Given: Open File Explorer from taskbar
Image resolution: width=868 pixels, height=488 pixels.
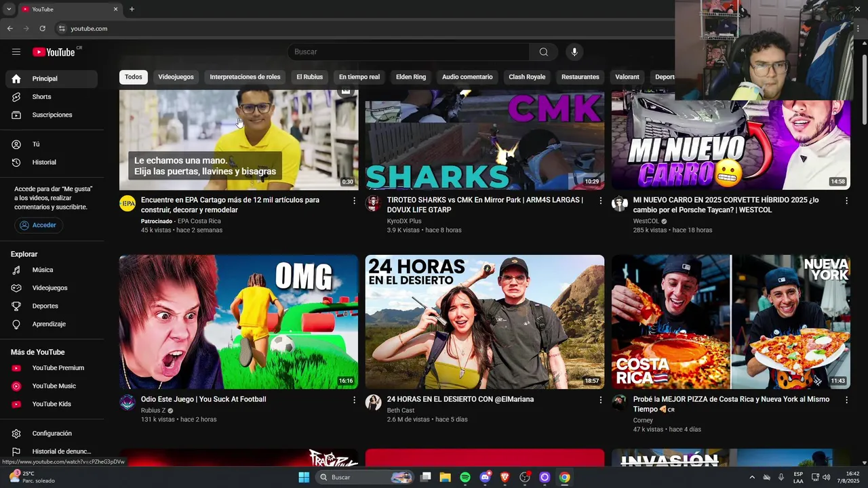Looking at the screenshot, I should click(x=446, y=477).
